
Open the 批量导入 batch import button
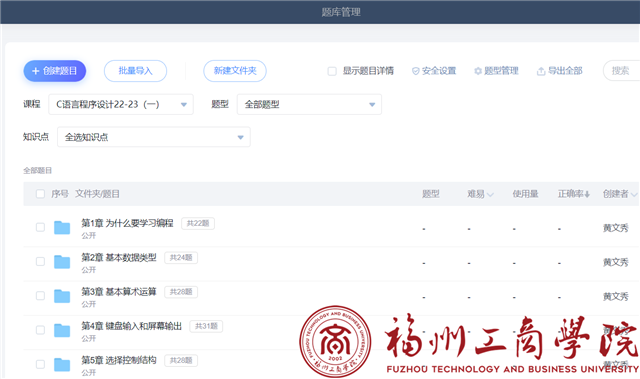tap(136, 71)
